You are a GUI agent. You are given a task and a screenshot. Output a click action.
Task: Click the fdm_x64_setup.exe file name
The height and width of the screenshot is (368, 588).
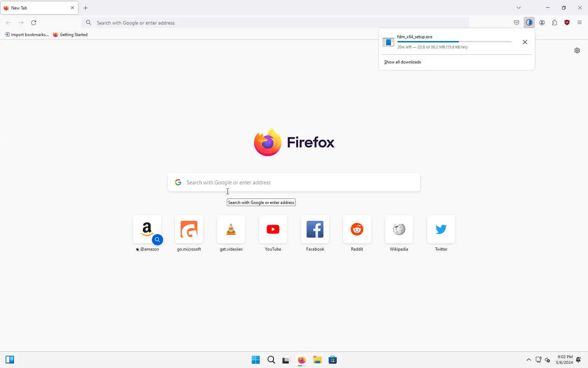pyautogui.click(x=415, y=36)
